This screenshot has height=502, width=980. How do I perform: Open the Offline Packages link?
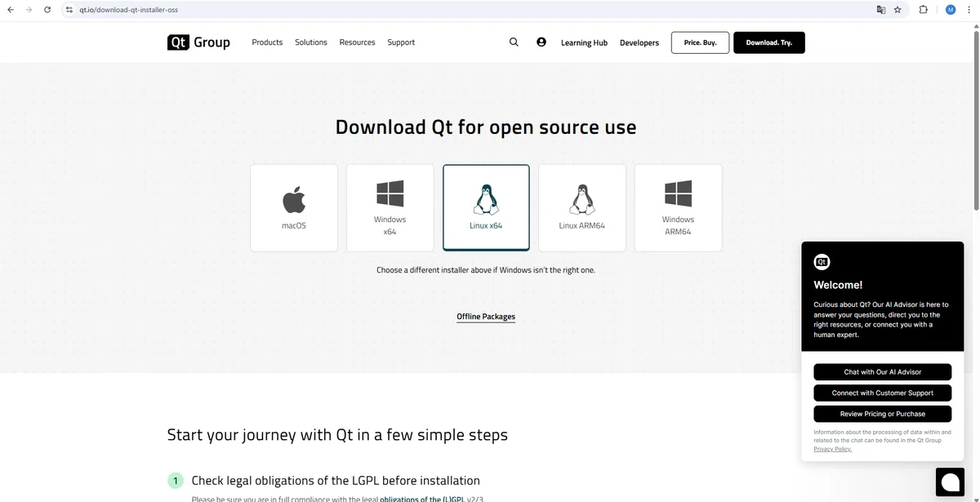click(x=486, y=317)
